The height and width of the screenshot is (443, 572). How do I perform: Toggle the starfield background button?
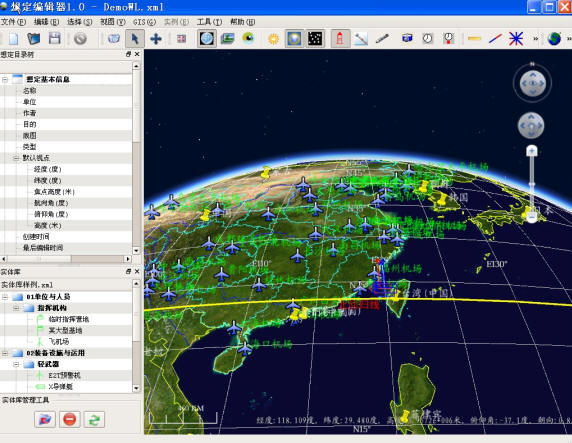[x=315, y=38]
